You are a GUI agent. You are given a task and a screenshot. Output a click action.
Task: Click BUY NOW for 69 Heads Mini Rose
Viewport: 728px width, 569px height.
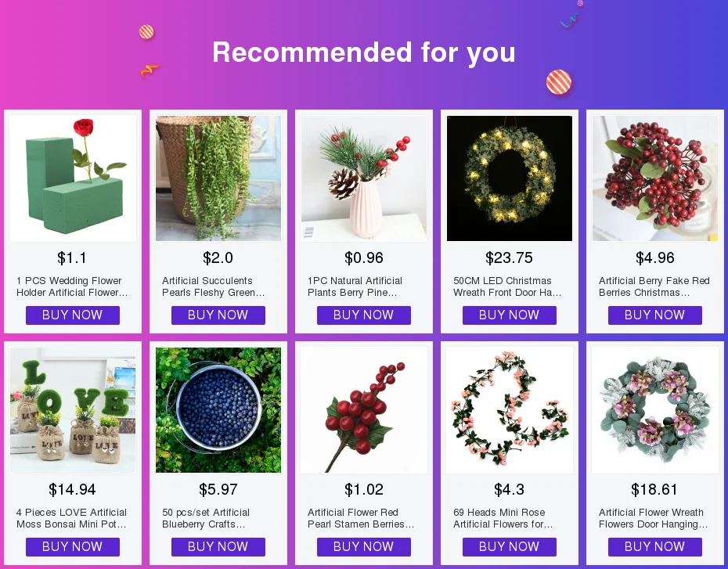(510, 547)
